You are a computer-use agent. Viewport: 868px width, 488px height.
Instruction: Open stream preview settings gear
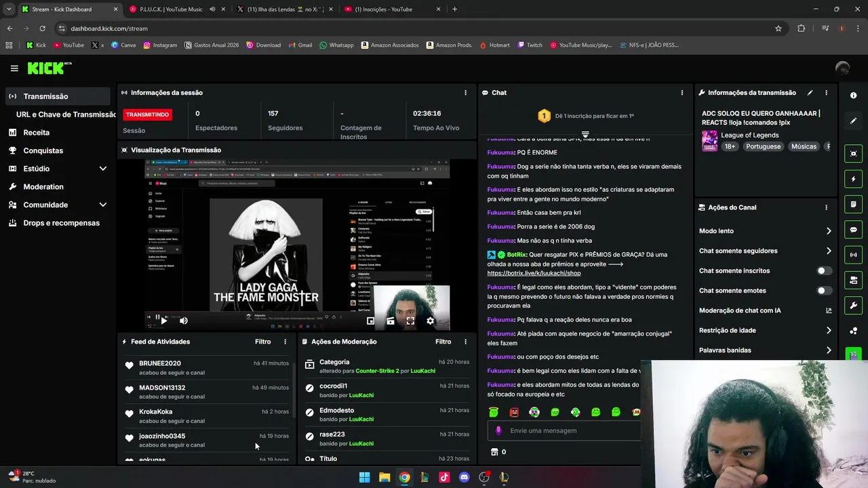tap(430, 321)
